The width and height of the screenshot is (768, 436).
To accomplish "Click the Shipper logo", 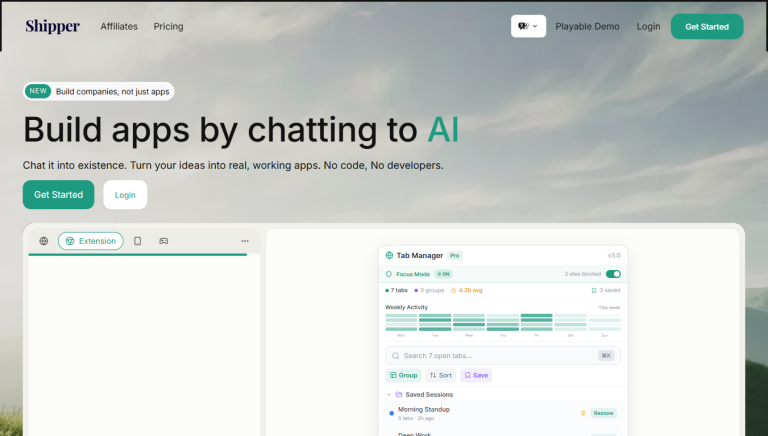I will click(x=52, y=26).
